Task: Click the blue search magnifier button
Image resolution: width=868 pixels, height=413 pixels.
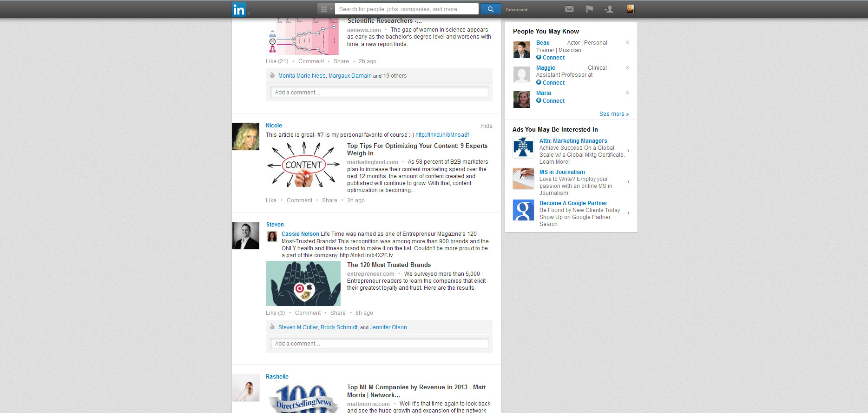Action: [491, 9]
